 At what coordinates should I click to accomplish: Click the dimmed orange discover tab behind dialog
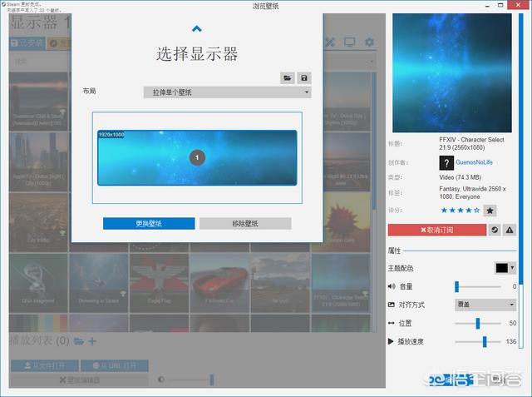[x=58, y=43]
